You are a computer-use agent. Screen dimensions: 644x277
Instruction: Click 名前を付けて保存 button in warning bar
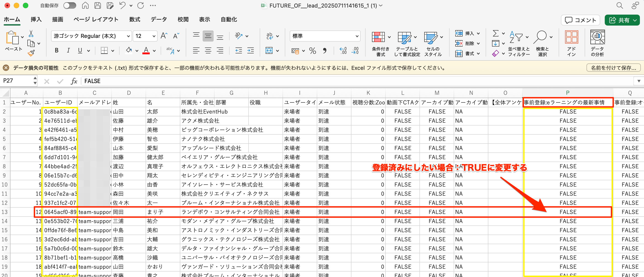click(x=613, y=68)
